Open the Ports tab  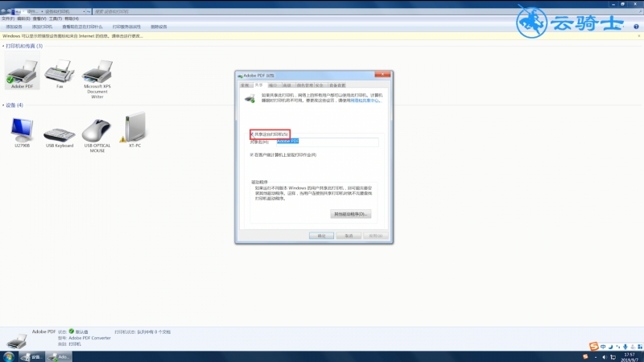point(273,85)
